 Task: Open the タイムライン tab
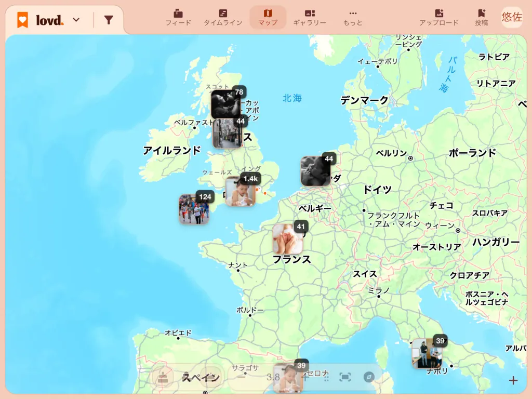223,18
